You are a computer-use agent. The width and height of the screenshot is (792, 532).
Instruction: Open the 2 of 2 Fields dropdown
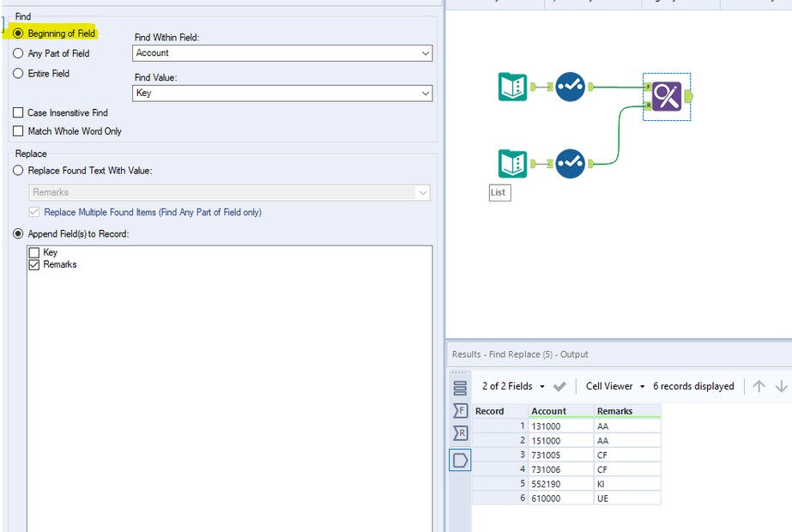(513, 386)
